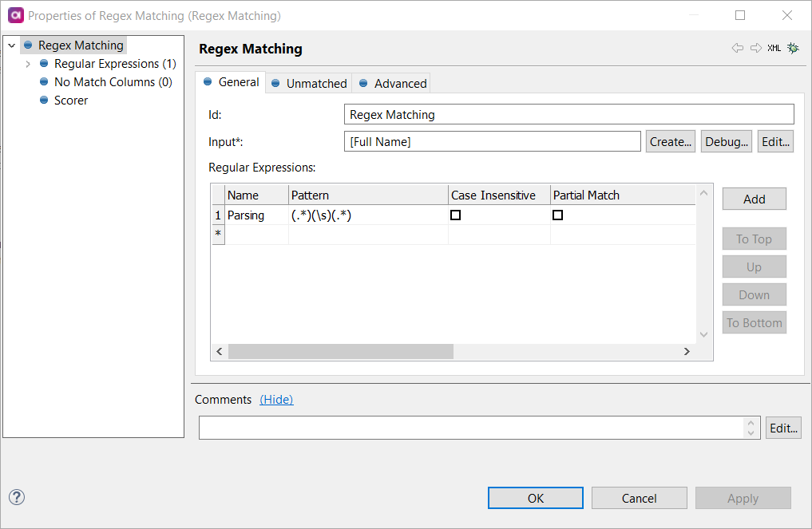The height and width of the screenshot is (529, 812).
Task: Hide the Comments section
Action: click(276, 399)
